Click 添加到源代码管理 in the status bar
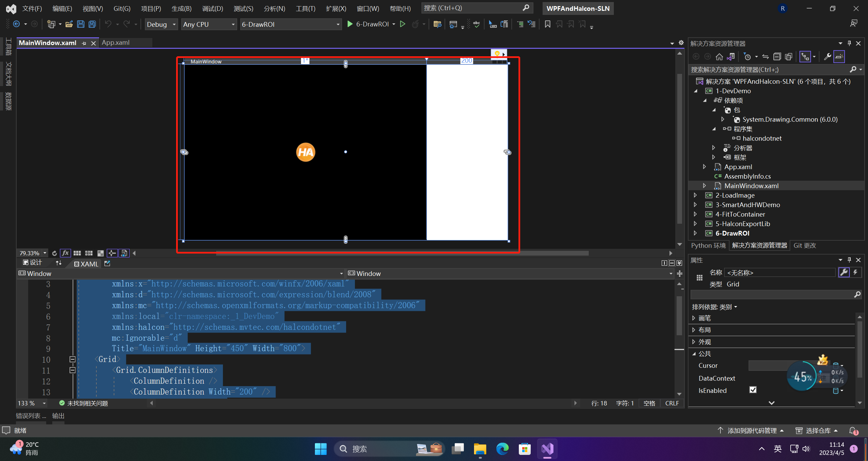This screenshot has width=868, height=461. [752, 430]
